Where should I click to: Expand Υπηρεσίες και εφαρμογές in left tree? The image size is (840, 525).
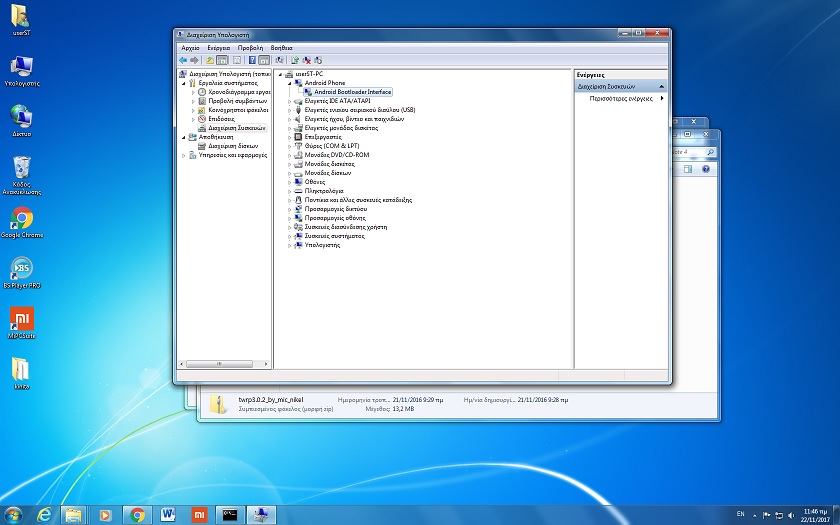184,155
